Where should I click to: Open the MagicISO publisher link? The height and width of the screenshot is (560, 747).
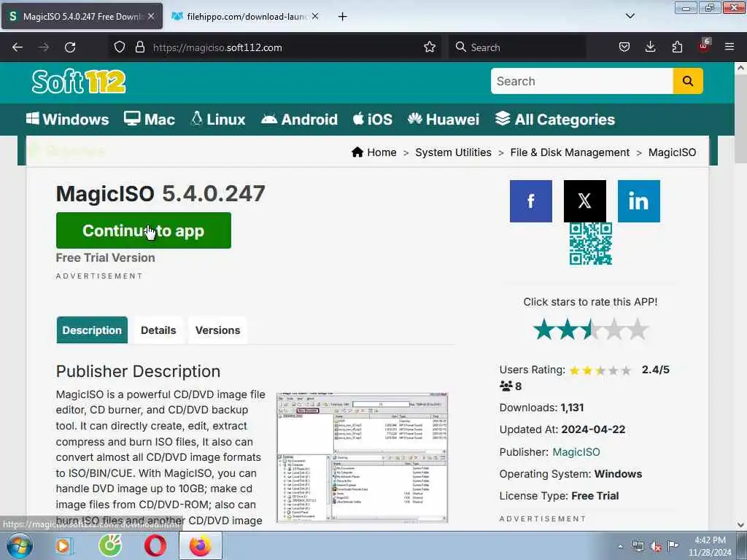tap(576, 452)
